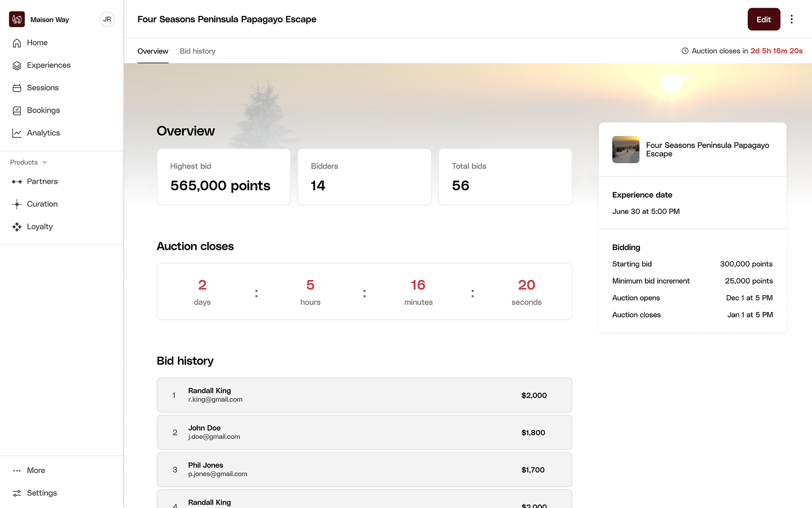Image resolution: width=812 pixels, height=508 pixels.
Task: Collapse the Products section chevron
Action: point(44,163)
